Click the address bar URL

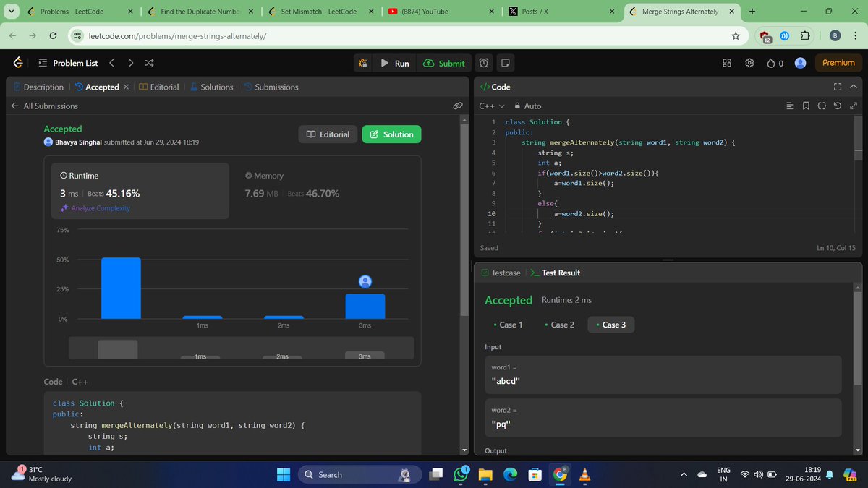(177, 35)
